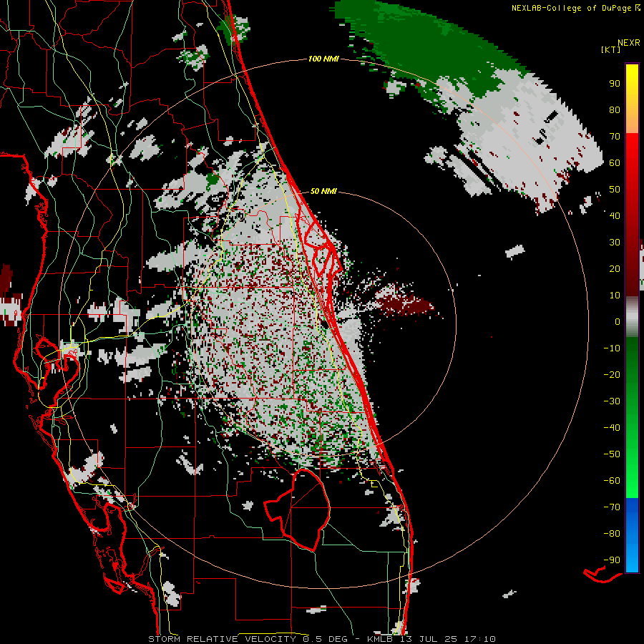Select the 100 NMI range ring label
Screen dimensions: 644x644
click(x=323, y=59)
